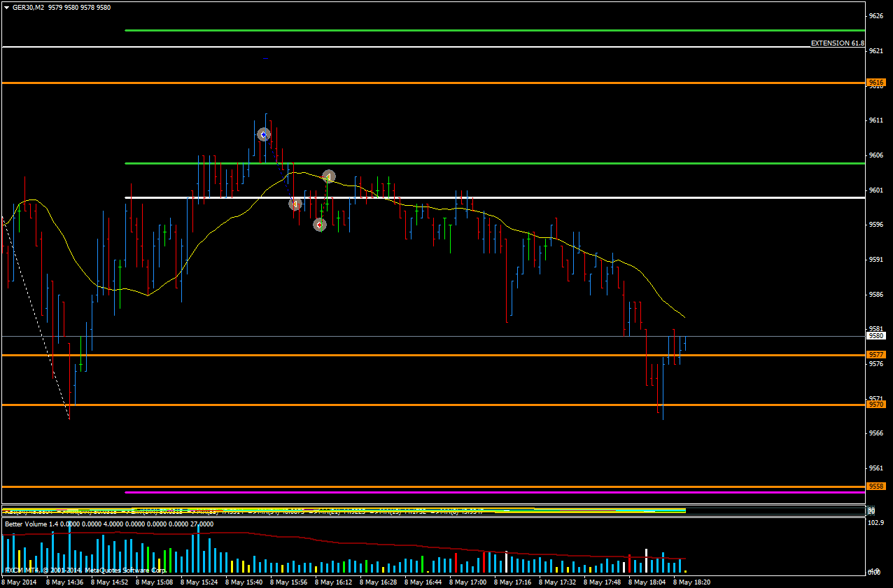Viewport: 893px width, 588px height.
Task: Click the blue arrow trade marker
Action: pos(264,134)
